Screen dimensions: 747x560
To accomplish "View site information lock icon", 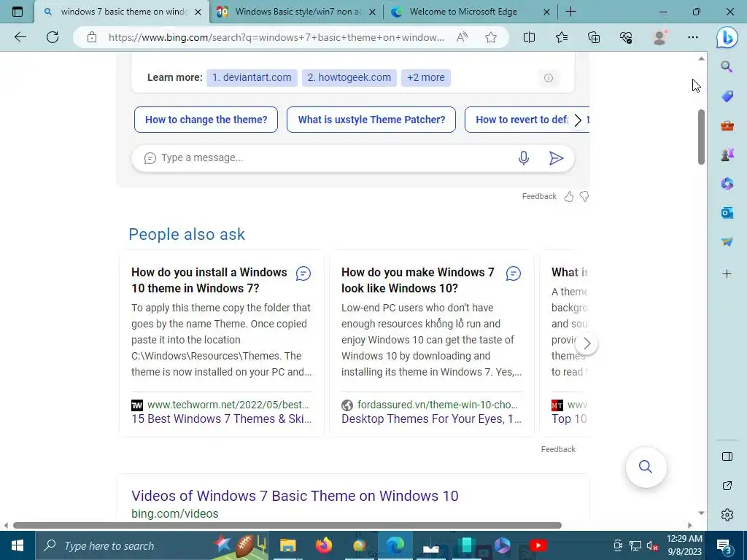I will point(92,37).
